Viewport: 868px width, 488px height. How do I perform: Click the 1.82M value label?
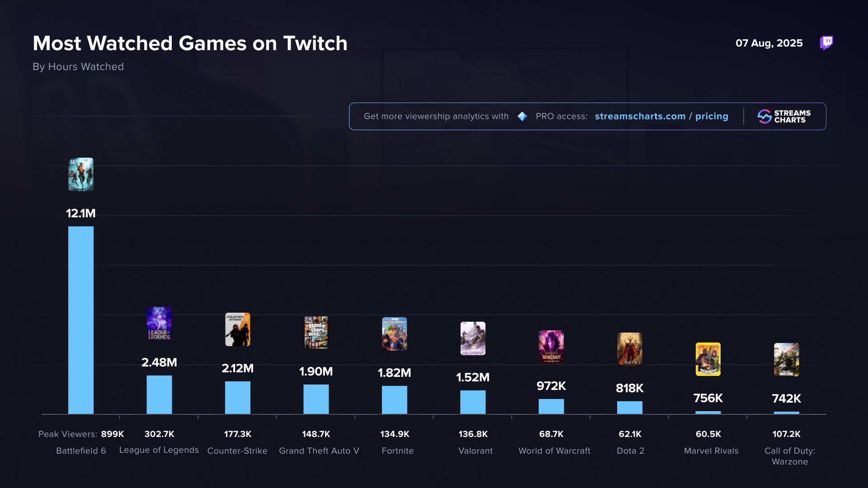[395, 373]
